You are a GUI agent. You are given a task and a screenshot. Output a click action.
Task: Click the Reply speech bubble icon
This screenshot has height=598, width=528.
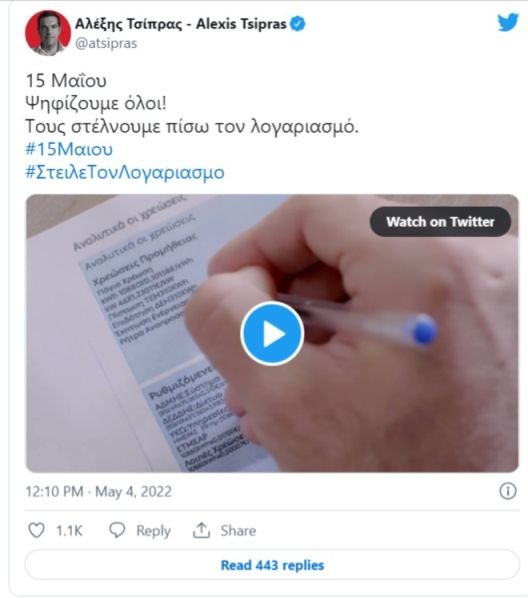[117, 530]
